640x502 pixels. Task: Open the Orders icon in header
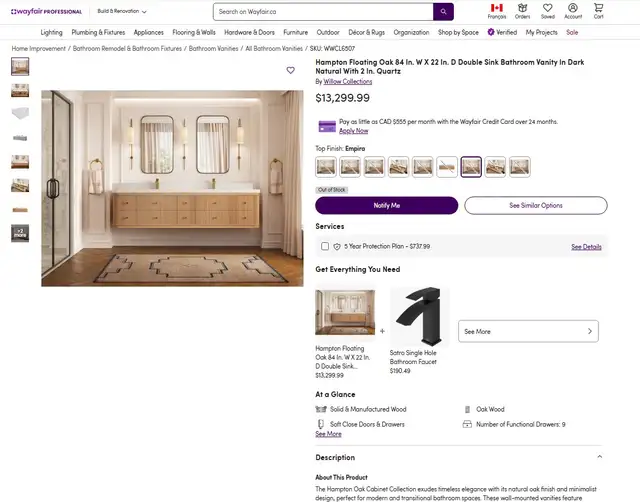coord(522,11)
